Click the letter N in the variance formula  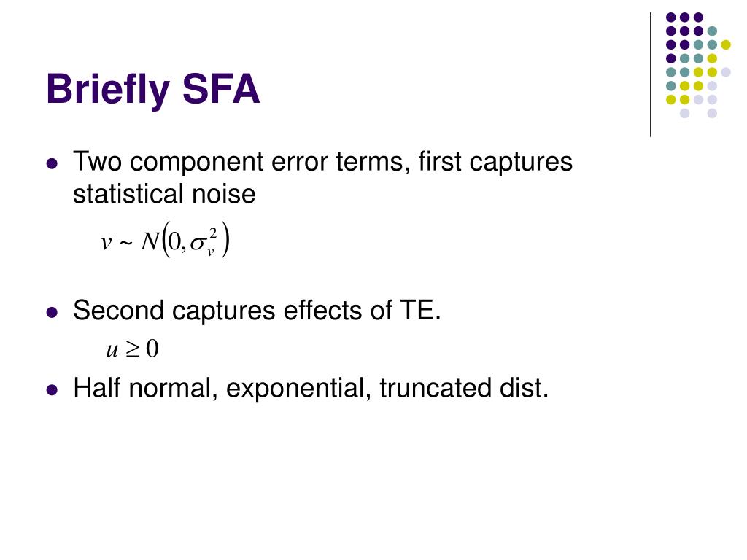click(x=150, y=241)
